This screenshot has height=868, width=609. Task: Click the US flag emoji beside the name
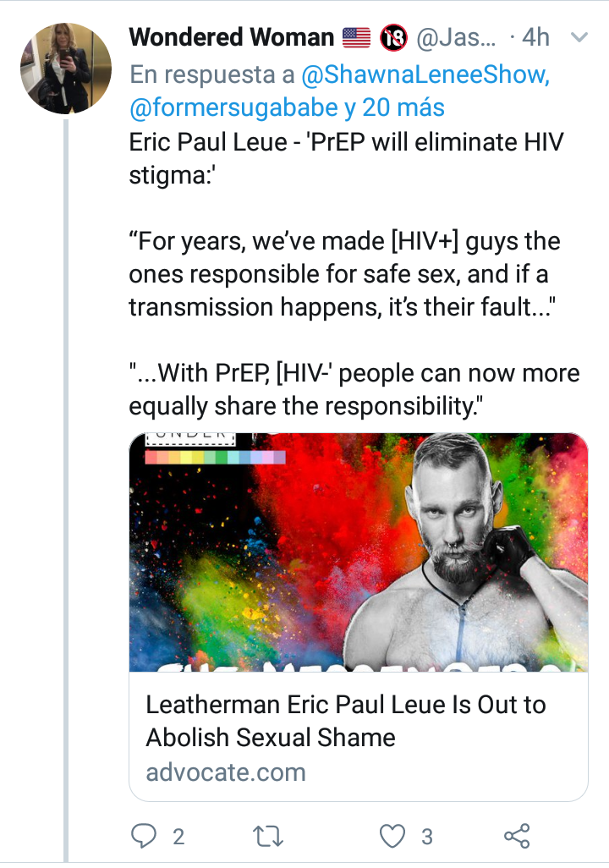(x=357, y=37)
